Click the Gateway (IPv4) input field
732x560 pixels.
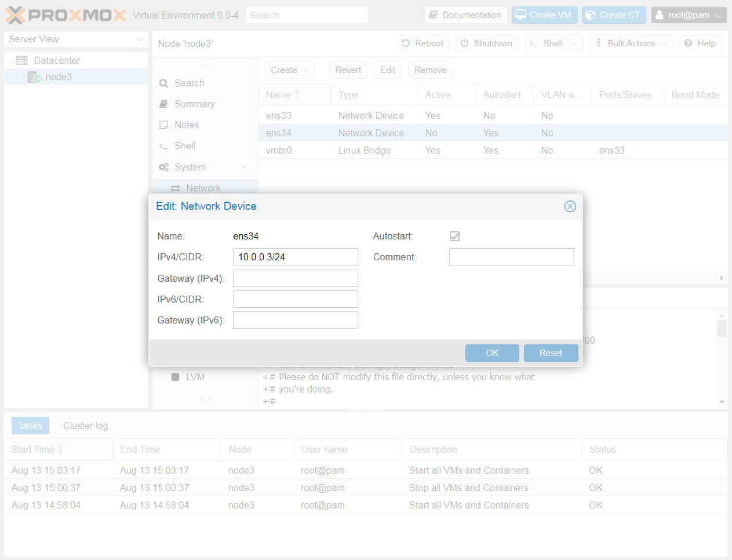pyautogui.click(x=296, y=278)
